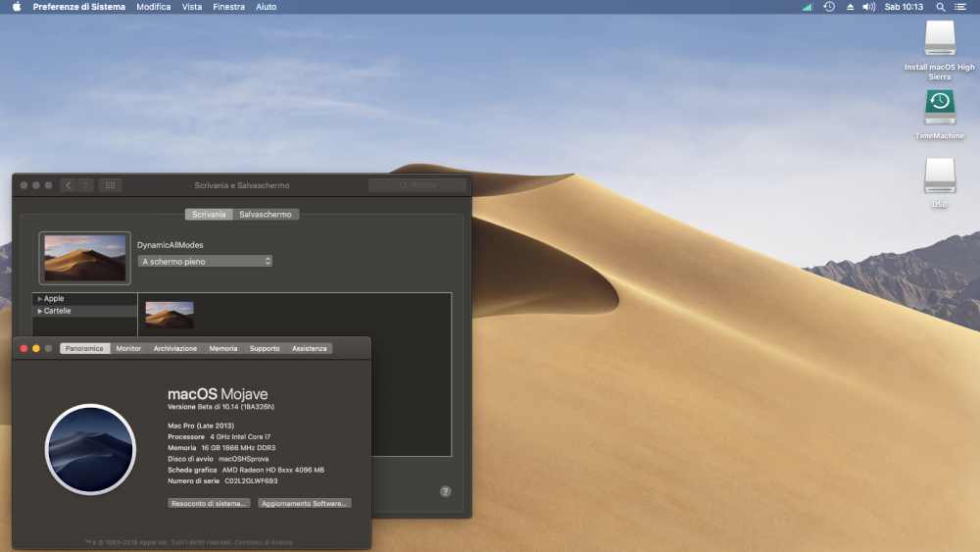Focus the Ricerca search field
The height and width of the screenshot is (552, 980).
417,185
